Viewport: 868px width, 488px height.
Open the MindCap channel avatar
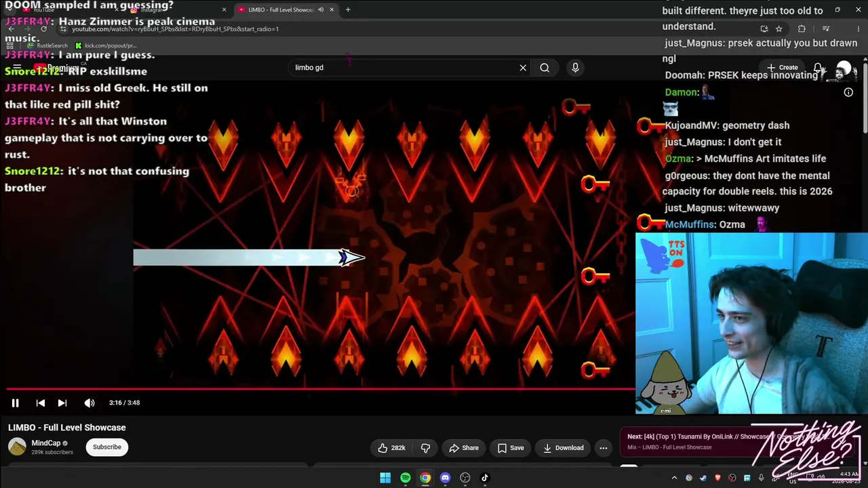point(17,447)
